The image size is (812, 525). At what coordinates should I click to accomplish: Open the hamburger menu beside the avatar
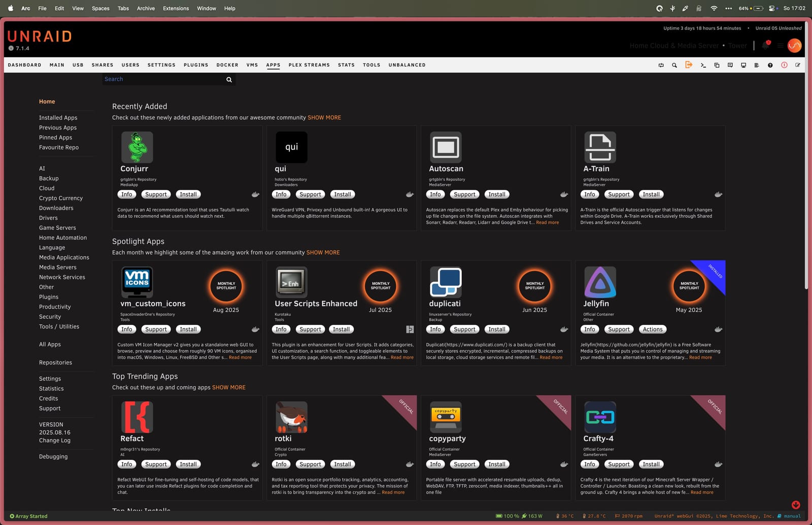pos(781,46)
